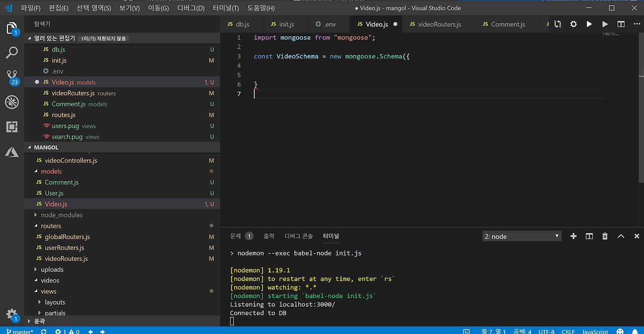Open Source Control view with 23 changes
Screen dimensions: 644x334
pyautogui.click(x=12, y=77)
